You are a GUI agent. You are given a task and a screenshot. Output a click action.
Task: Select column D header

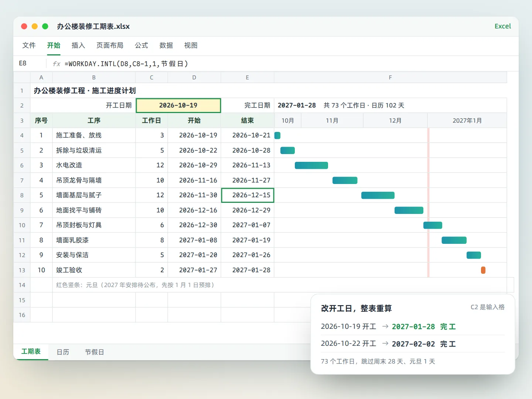point(194,78)
